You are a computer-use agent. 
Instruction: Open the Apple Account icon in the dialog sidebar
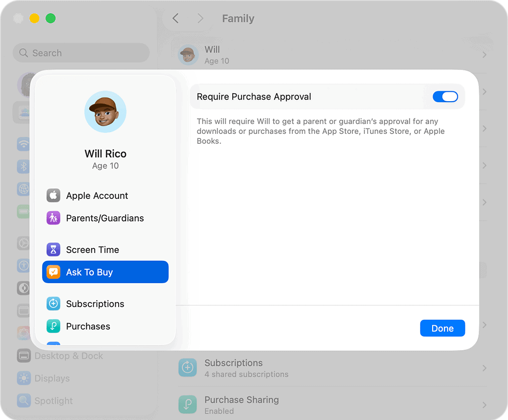pyautogui.click(x=53, y=195)
